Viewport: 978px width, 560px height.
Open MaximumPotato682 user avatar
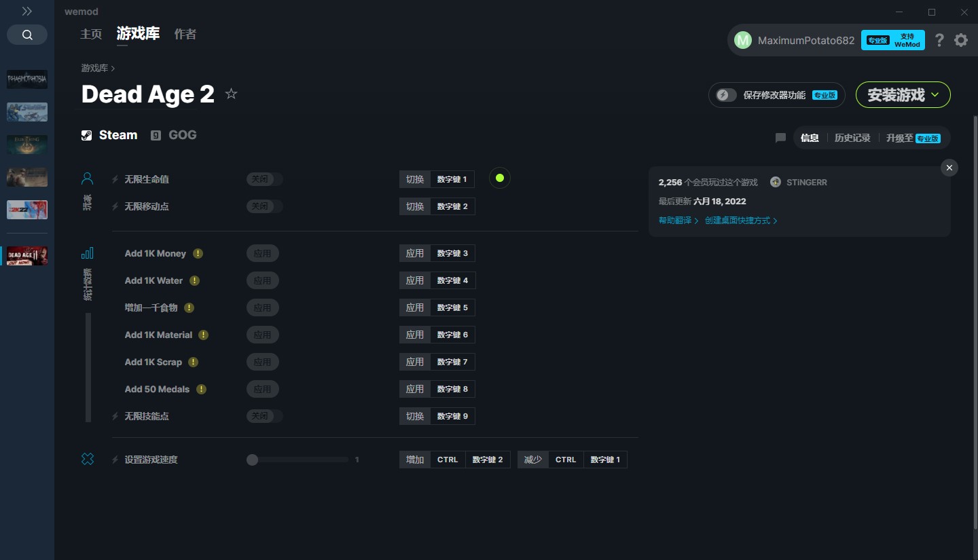tap(743, 40)
